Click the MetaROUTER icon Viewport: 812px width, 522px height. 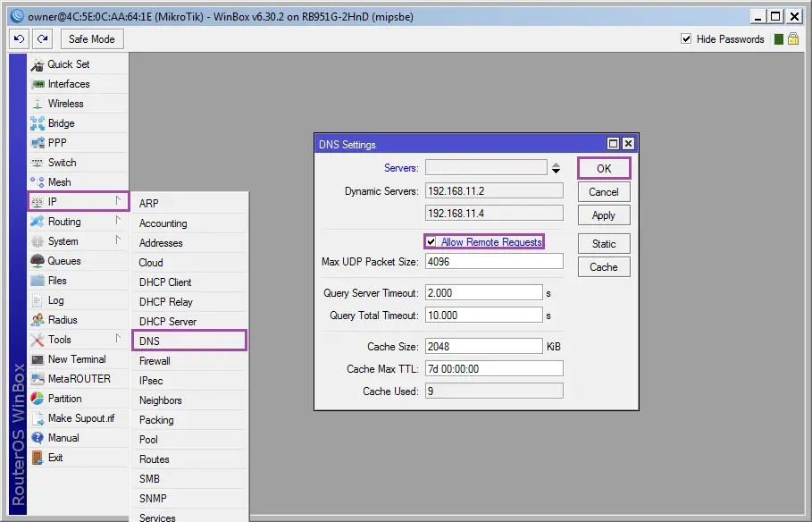coord(38,379)
